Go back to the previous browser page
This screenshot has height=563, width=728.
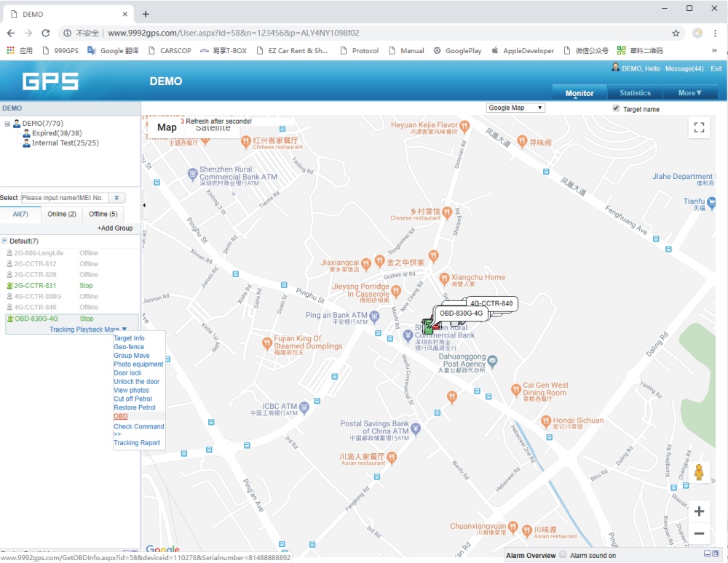(11, 33)
